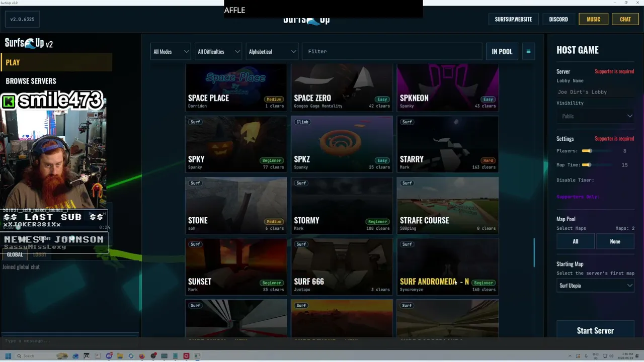Viewport: 644px width, 362px height.
Task: Open the Starting Map dropdown
Action: coord(596,286)
